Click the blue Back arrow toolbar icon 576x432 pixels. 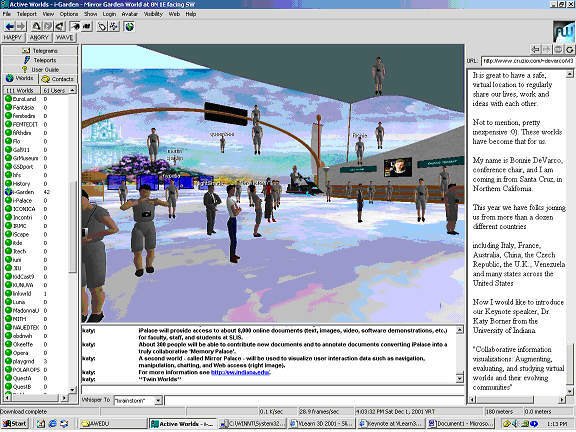10,26
